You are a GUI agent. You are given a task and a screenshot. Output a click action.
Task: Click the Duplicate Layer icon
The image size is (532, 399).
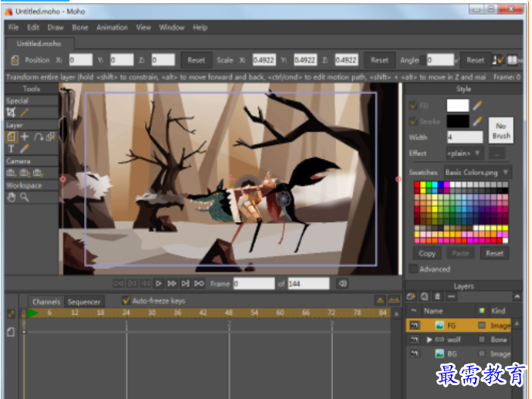click(x=425, y=296)
